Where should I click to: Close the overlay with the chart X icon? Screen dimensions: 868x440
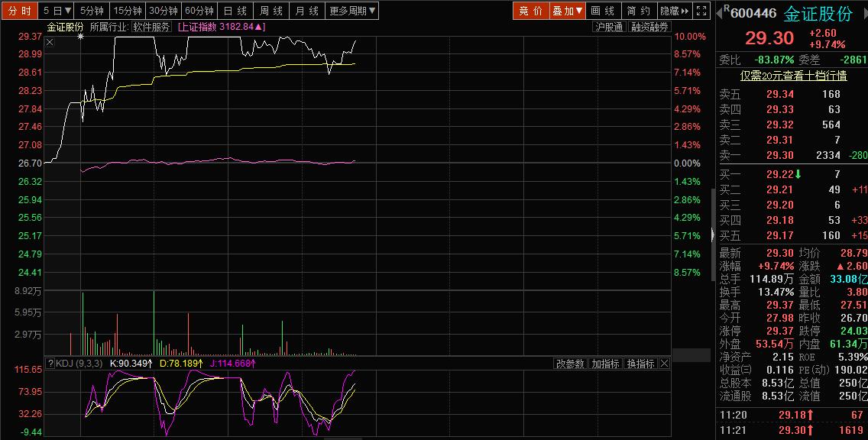50,42
